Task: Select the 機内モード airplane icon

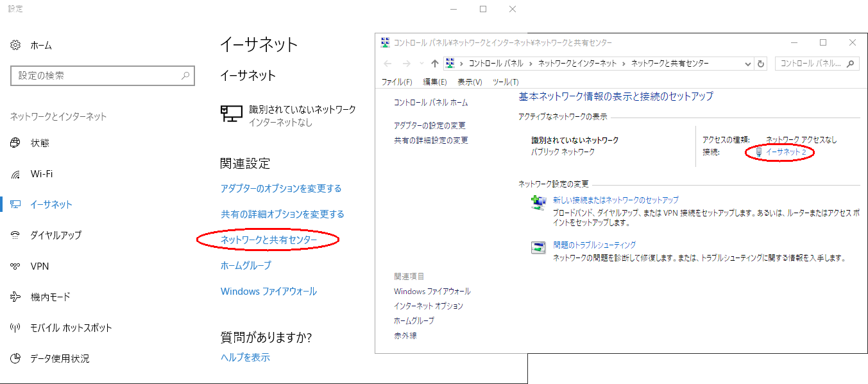Action: point(15,297)
